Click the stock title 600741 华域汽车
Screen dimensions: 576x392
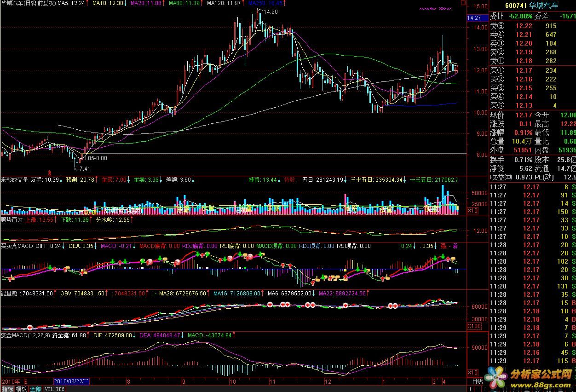532,6
